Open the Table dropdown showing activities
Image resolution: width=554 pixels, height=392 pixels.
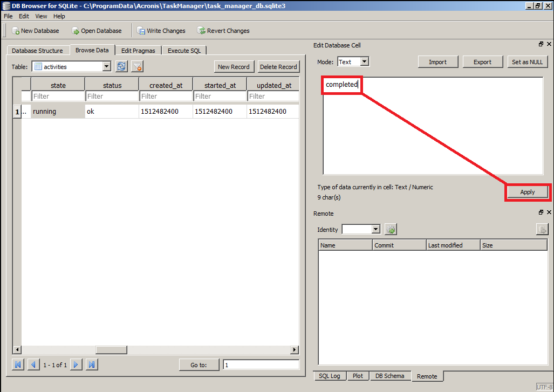click(x=72, y=66)
